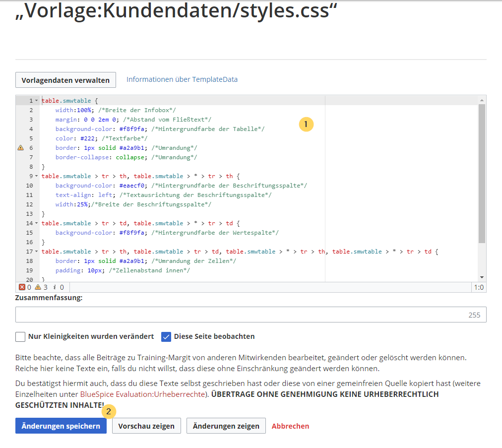Viewport: 502px width, 448px height.
Task: Cancel editing via 'Abbrechen' link
Action: (x=290, y=426)
